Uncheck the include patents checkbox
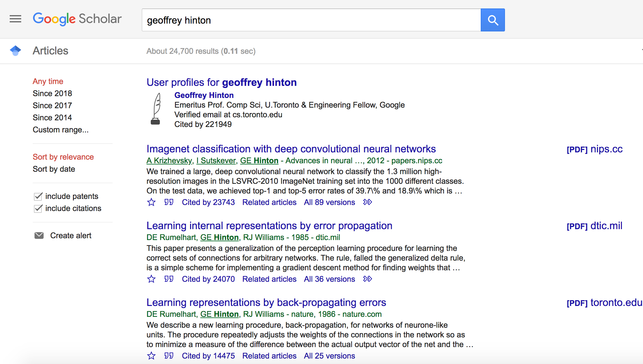This screenshot has width=643, height=364. coord(38,197)
